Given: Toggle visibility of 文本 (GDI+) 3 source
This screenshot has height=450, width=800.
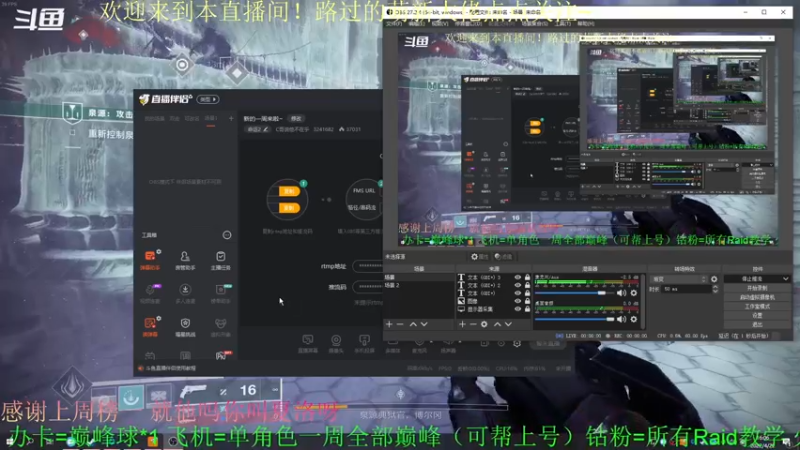Looking at the screenshot, I should [x=518, y=277].
